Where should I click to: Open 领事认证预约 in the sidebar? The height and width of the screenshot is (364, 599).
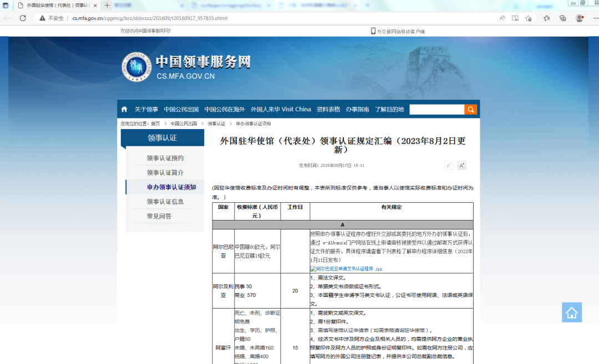click(x=165, y=157)
